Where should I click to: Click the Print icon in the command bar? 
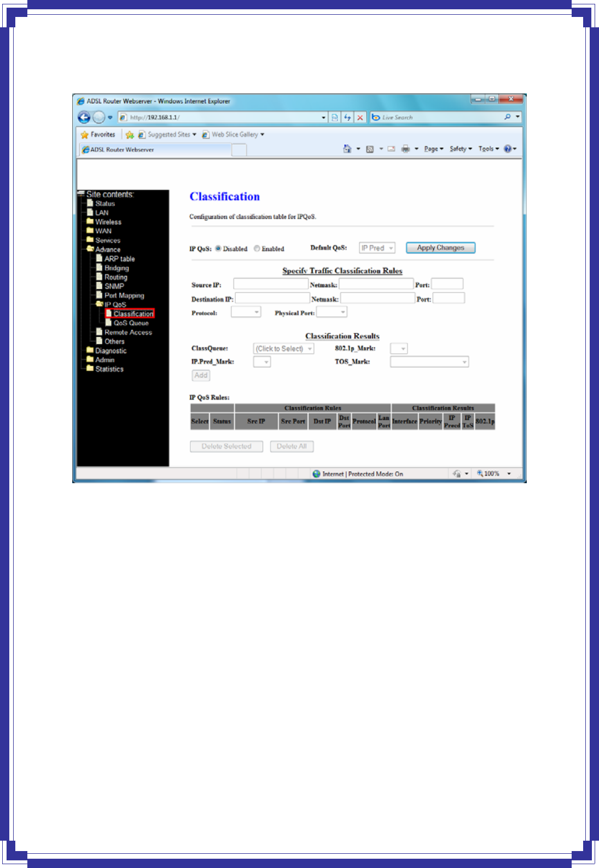(x=405, y=149)
